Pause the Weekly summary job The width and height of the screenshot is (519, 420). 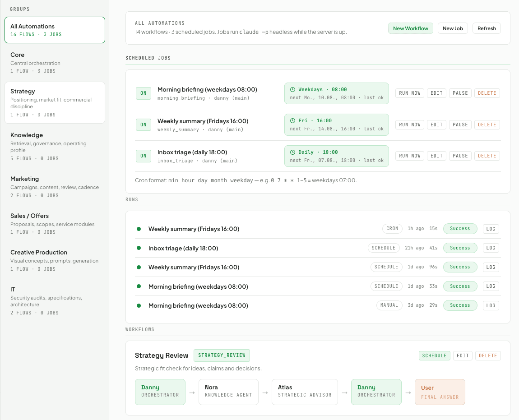tap(460, 125)
